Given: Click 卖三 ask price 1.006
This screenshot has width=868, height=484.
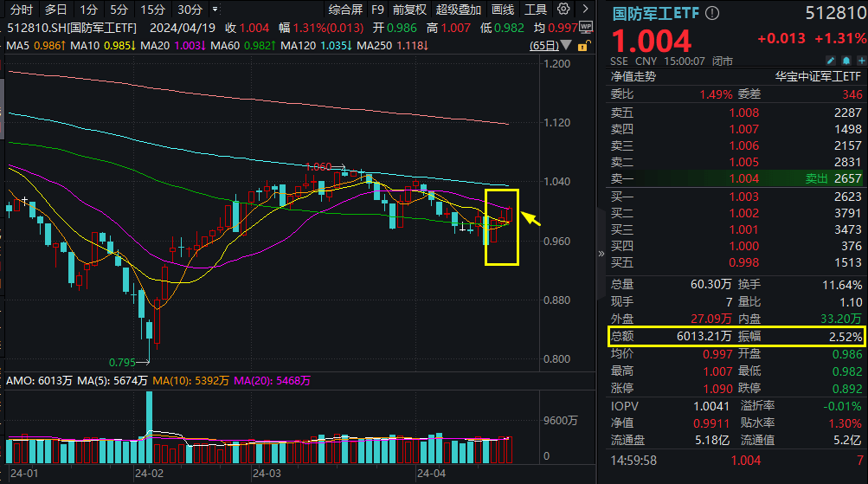Looking at the screenshot, I should pos(744,145).
